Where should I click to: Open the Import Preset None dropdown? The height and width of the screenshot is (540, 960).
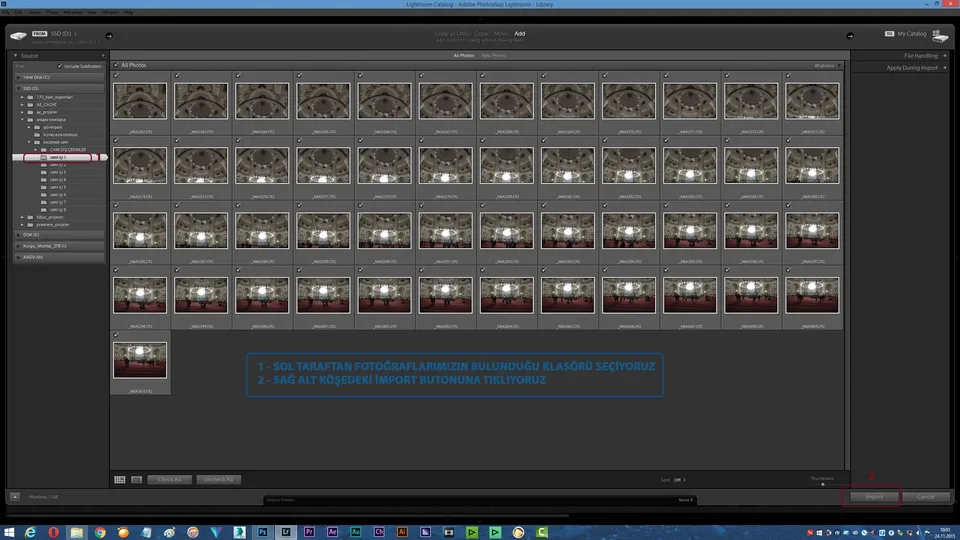coord(686,500)
